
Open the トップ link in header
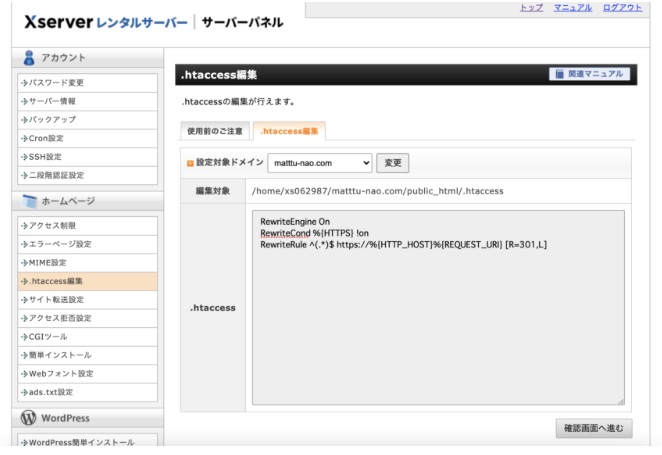coord(531,8)
